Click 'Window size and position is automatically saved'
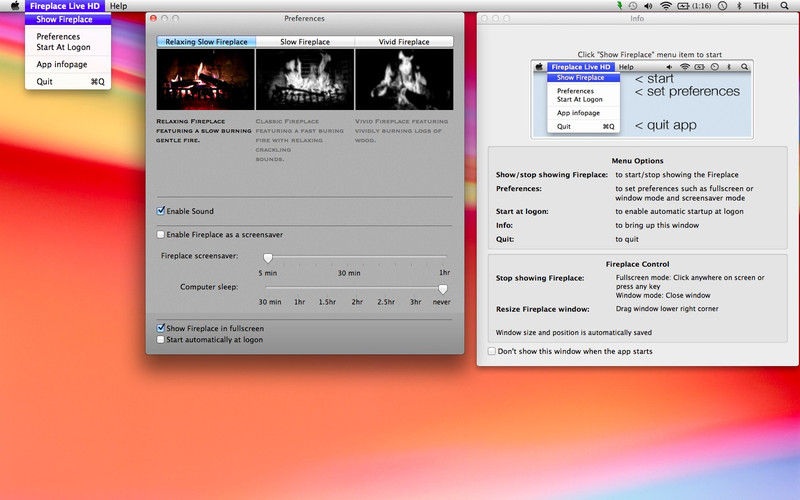Viewport: 800px width, 500px height. coord(573,333)
